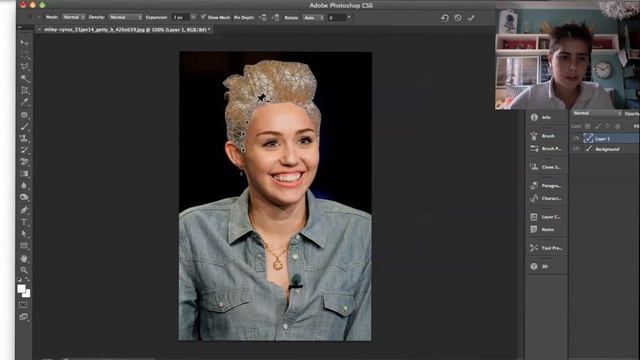Hide the Background layer eye
This screenshot has height=360, width=640.
coord(576,149)
